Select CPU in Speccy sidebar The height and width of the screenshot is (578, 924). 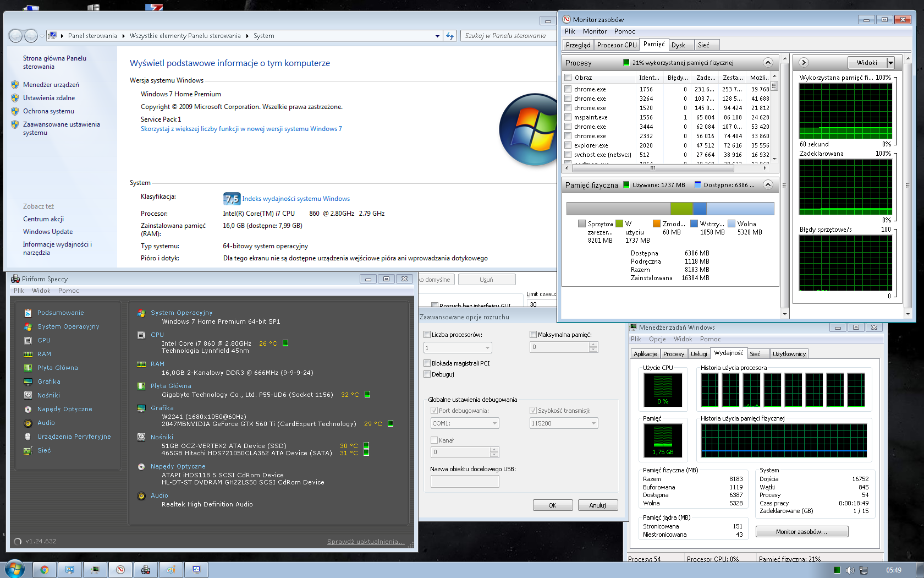(43, 340)
